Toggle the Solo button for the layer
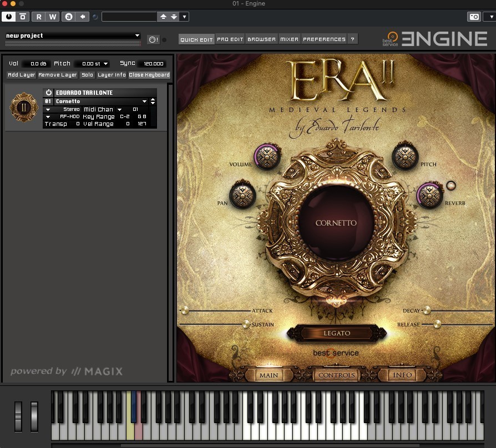 87,75
